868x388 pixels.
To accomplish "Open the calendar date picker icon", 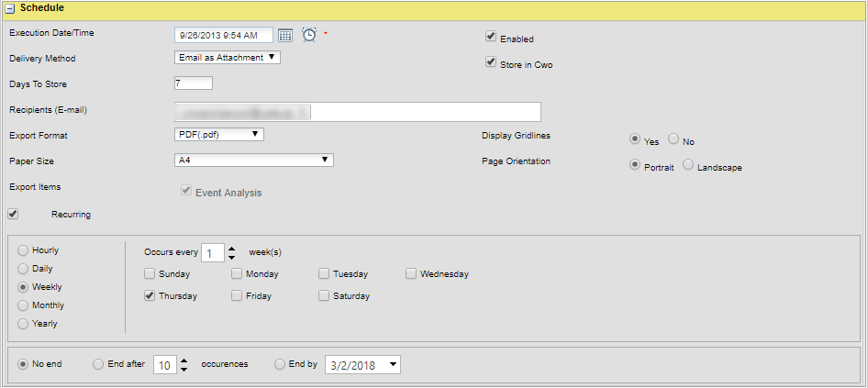I will coord(285,36).
